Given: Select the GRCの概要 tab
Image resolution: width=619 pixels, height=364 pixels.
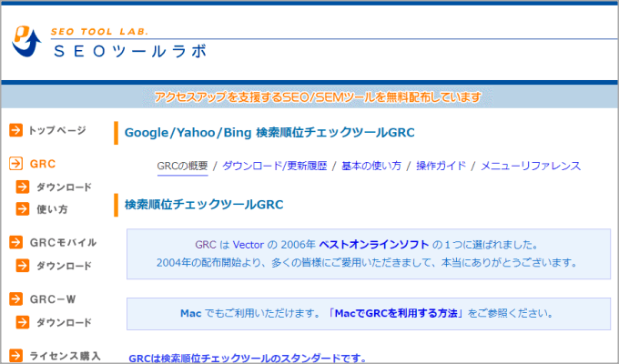Looking at the screenshot, I should pyautogui.click(x=182, y=166).
